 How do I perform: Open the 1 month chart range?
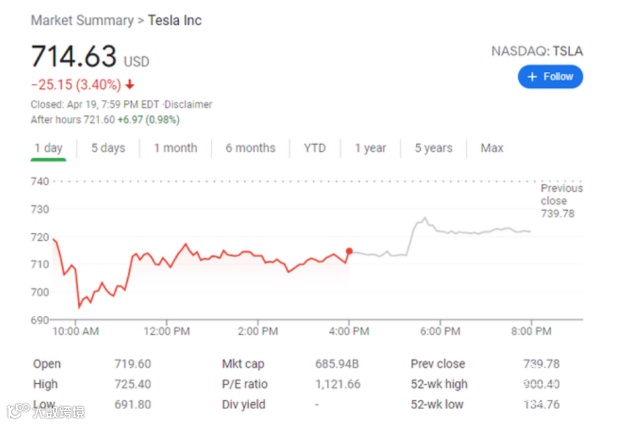pos(175,148)
